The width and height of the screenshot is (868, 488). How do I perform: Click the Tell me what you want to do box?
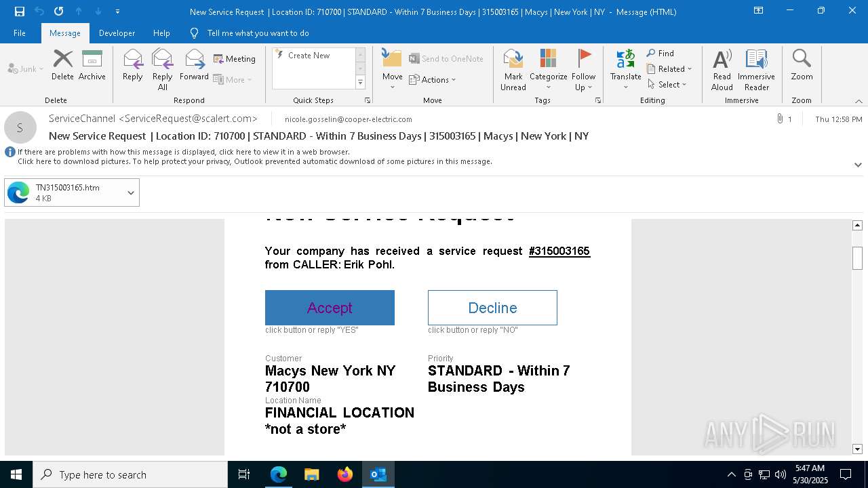pyautogui.click(x=258, y=33)
